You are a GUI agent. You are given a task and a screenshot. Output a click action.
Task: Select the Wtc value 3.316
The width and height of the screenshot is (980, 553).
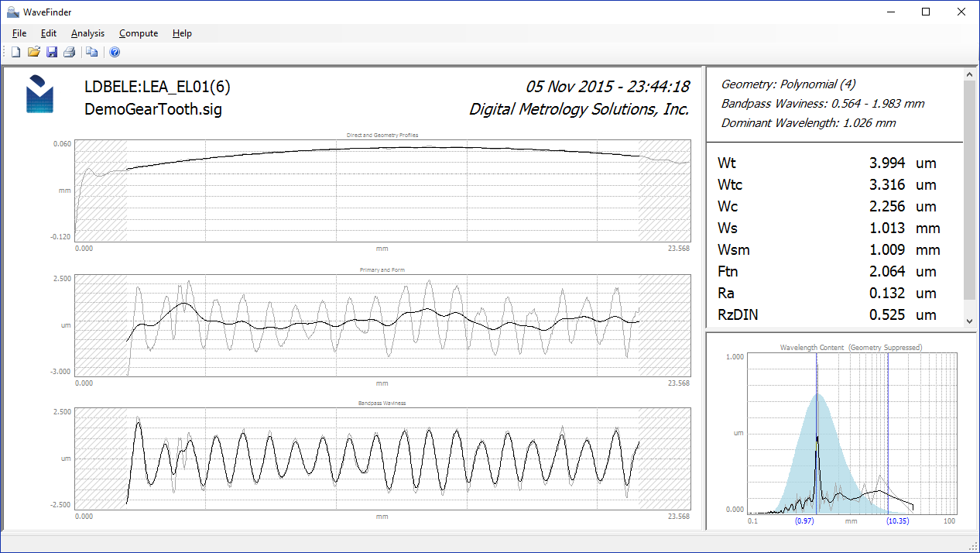pyautogui.click(x=887, y=185)
